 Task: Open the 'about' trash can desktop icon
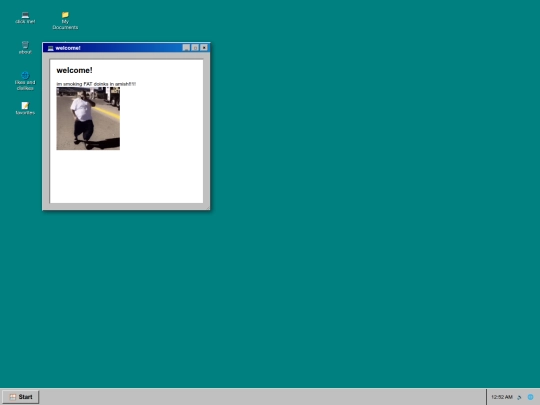click(x=25, y=48)
